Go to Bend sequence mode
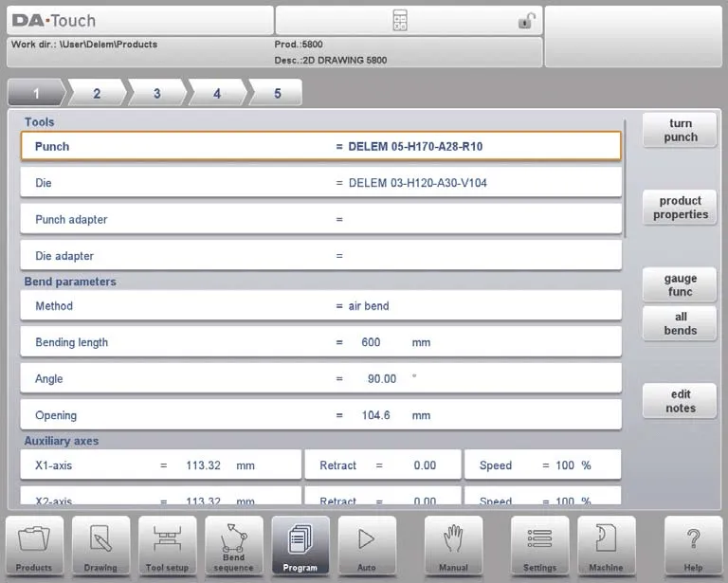The image size is (728, 583). click(233, 545)
